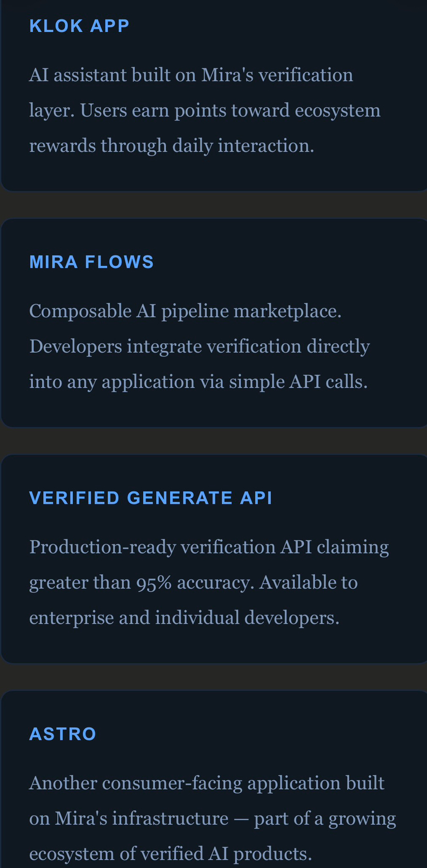Click the 'AI assistant built on' text line

[x=113, y=75]
